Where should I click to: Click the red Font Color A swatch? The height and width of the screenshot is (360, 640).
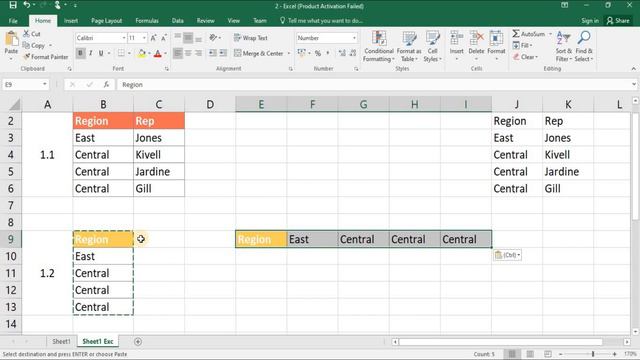tap(158, 53)
